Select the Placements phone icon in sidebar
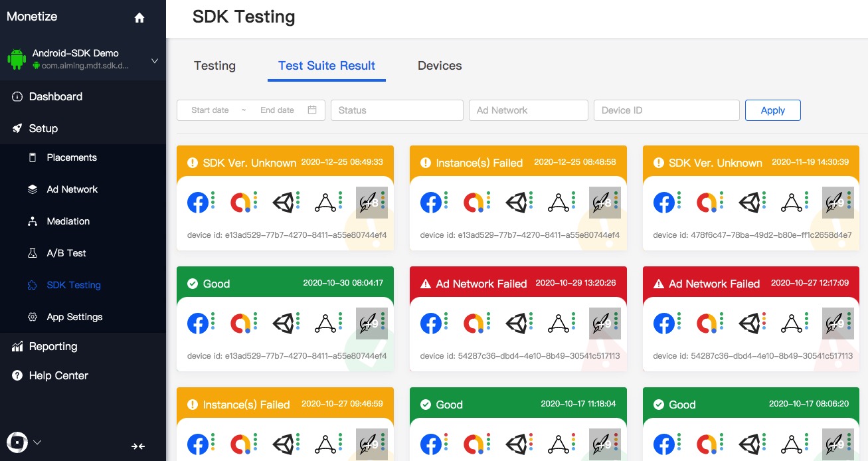Screen dimensions: 868x461 pyautogui.click(x=33, y=157)
